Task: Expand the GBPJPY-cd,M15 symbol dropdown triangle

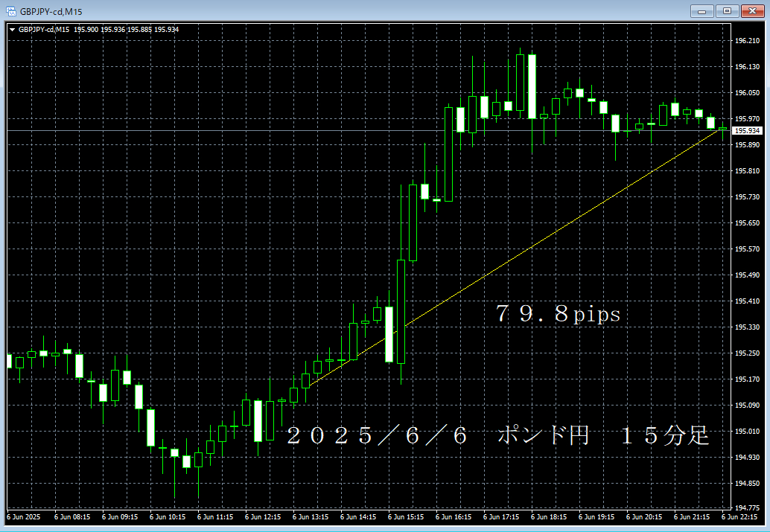Action: 12,30
